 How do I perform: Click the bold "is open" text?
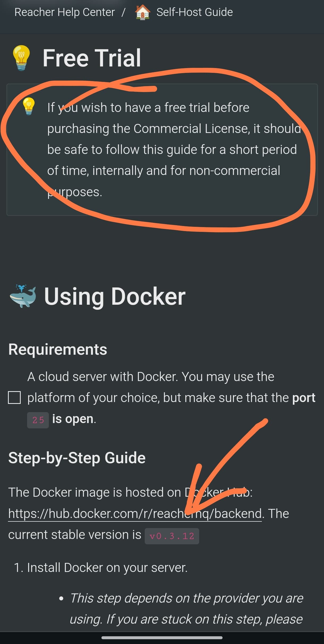[73, 419]
